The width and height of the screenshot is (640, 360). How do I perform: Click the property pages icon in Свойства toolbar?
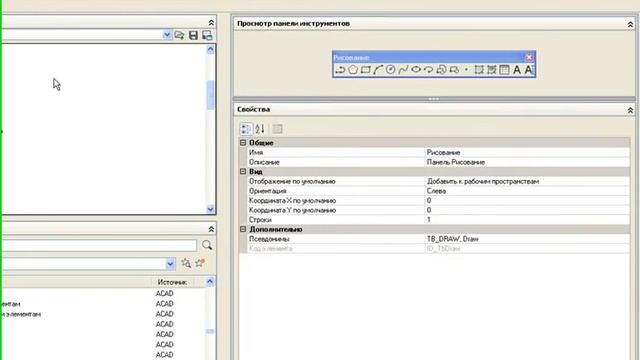point(277,129)
